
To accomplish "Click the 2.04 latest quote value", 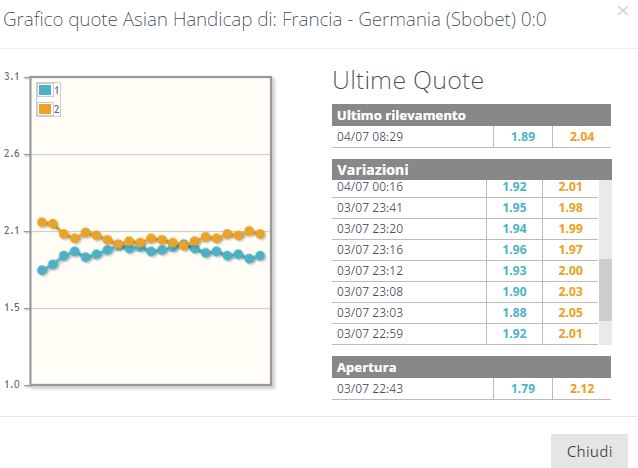I will [582, 137].
